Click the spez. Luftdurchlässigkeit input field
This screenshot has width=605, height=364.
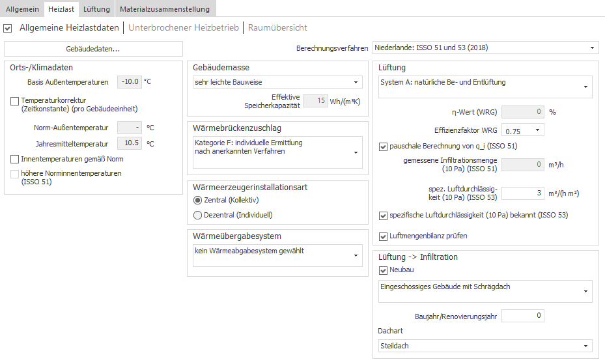pyautogui.click(x=523, y=193)
